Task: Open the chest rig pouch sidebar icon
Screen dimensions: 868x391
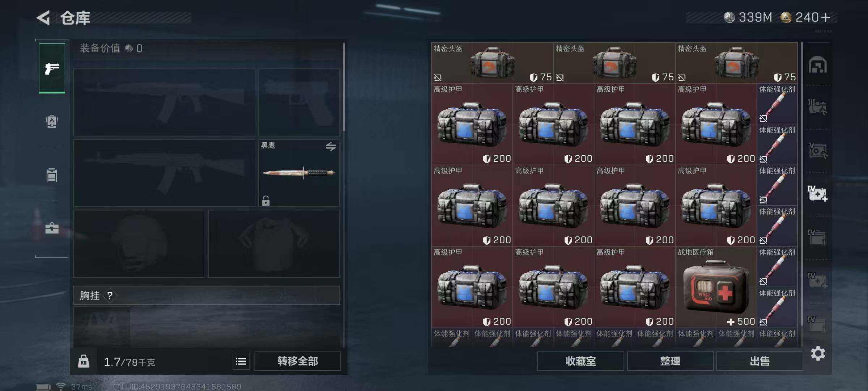Action: tap(52, 175)
